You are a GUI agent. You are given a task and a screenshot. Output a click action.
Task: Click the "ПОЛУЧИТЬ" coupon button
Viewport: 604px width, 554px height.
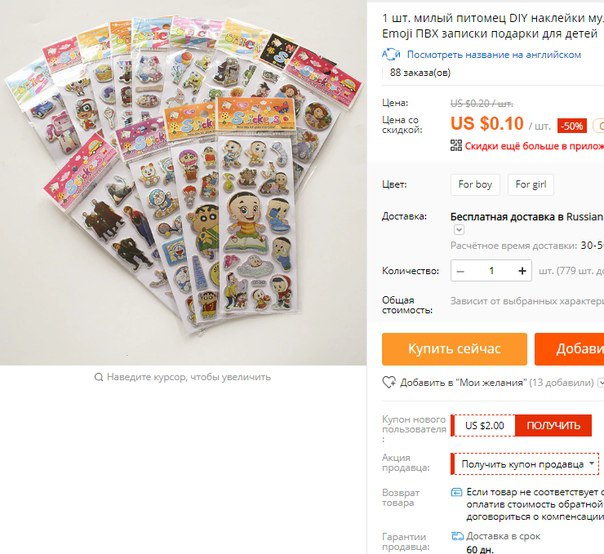554,425
